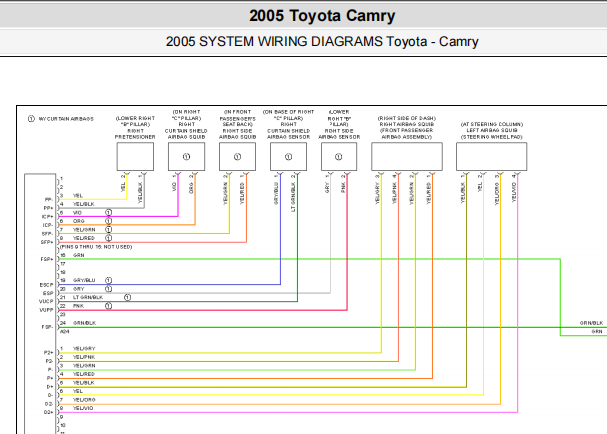Select the Right Curtain Shield Airbag Sensor box
The height and width of the screenshot is (434, 607).
[x=288, y=156]
